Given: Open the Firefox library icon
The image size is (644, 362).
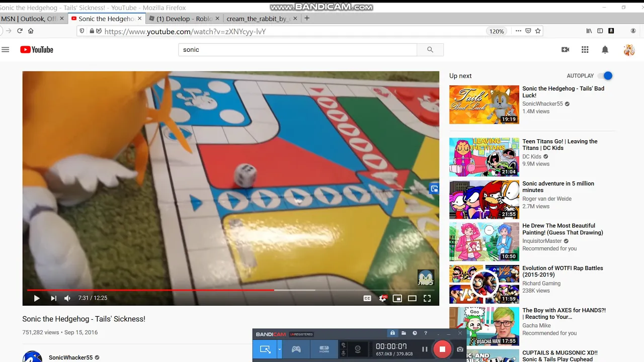Looking at the screenshot, I should coord(589,31).
